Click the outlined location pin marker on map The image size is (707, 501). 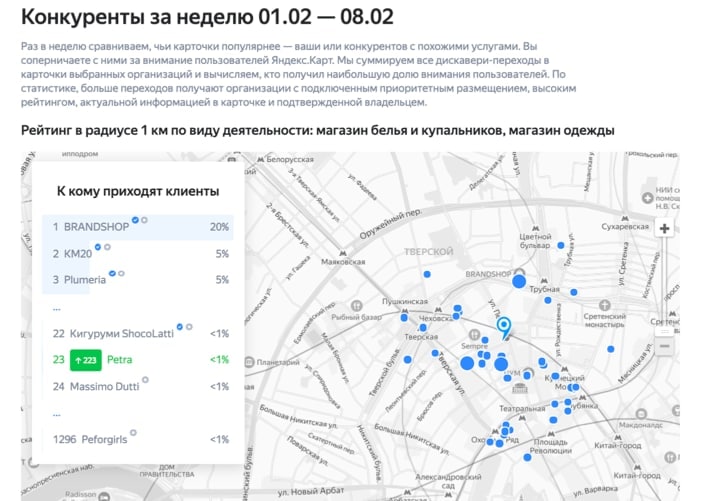[x=504, y=327]
